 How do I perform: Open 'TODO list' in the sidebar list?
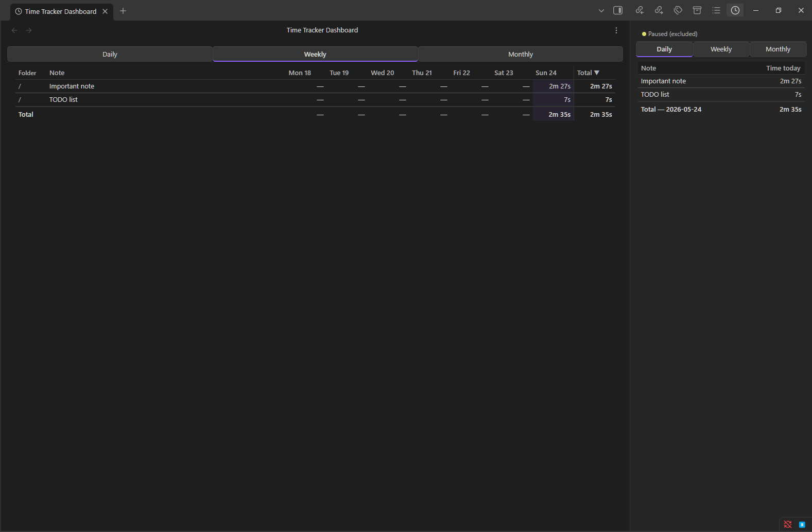point(655,95)
